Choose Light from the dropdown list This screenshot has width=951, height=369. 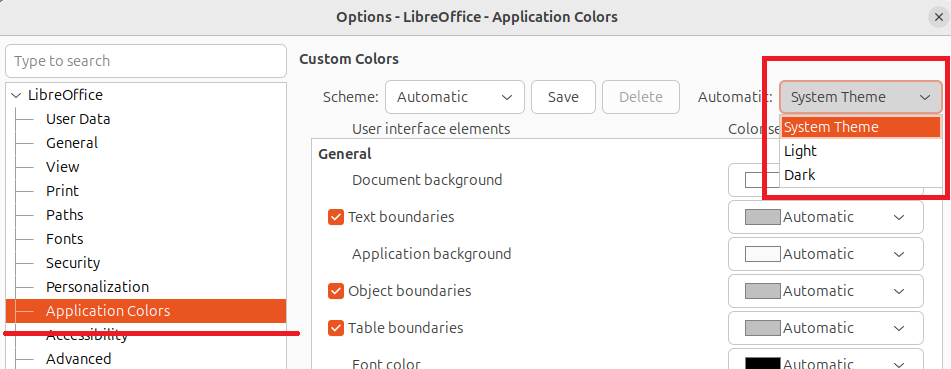(x=861, y=151)
